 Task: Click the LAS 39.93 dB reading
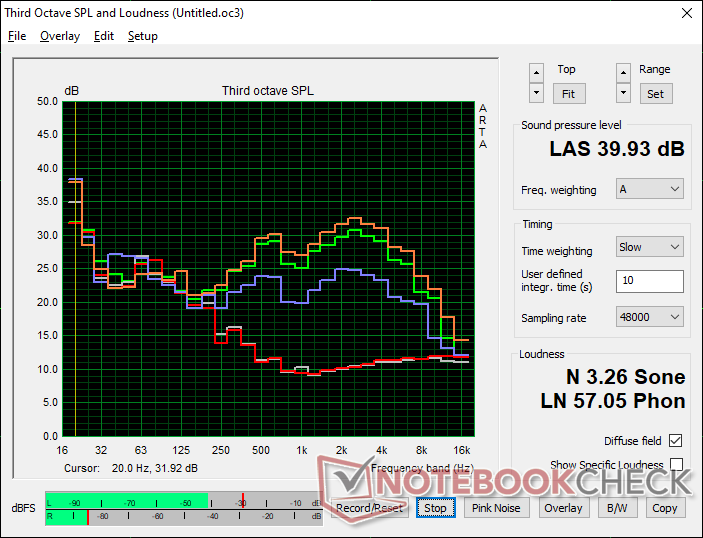617,149
